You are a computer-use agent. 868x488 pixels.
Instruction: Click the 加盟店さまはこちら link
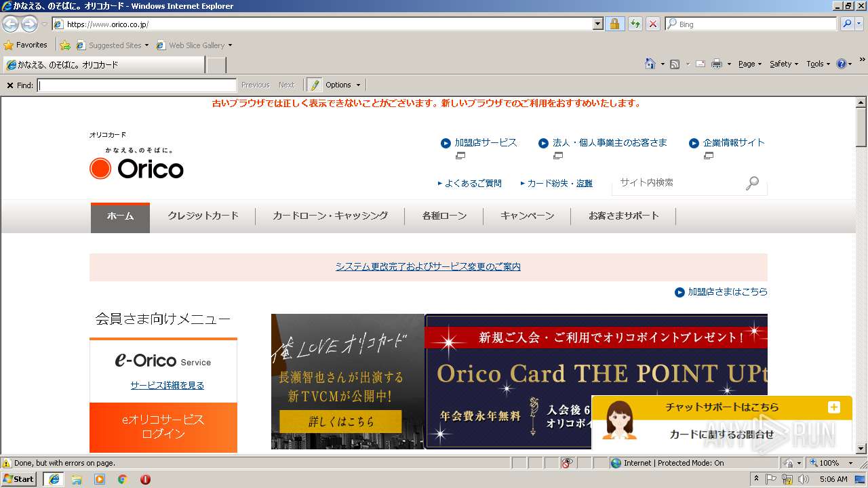[x=728, y=292]
